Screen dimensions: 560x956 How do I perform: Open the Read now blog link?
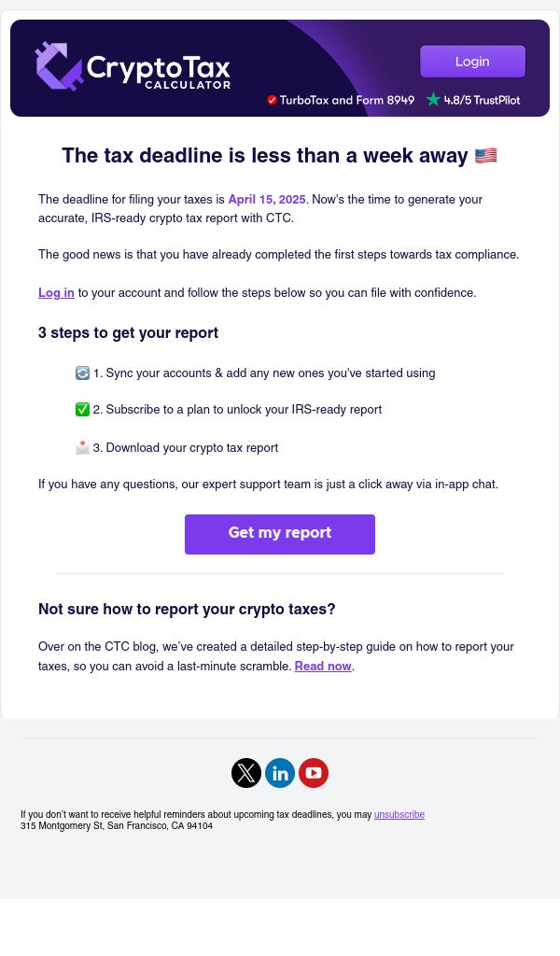click(323, 667)
